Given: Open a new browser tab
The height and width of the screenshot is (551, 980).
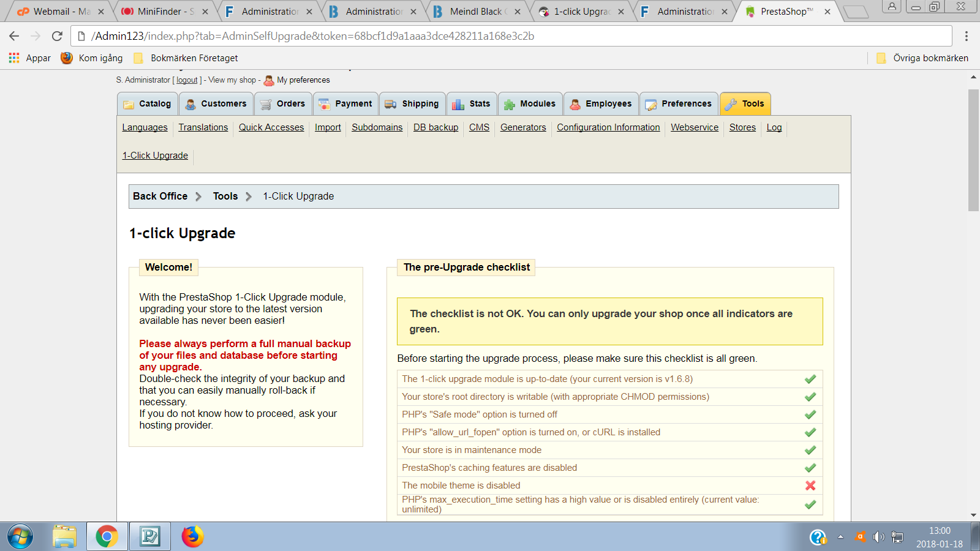Looking at the screenshot, I should pyautogui.click(x=856, y=12).
